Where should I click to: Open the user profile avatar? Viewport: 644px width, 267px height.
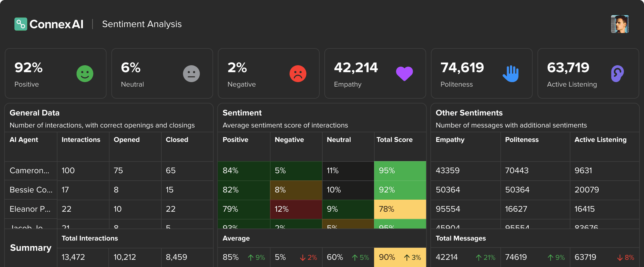tap(620, 24)
